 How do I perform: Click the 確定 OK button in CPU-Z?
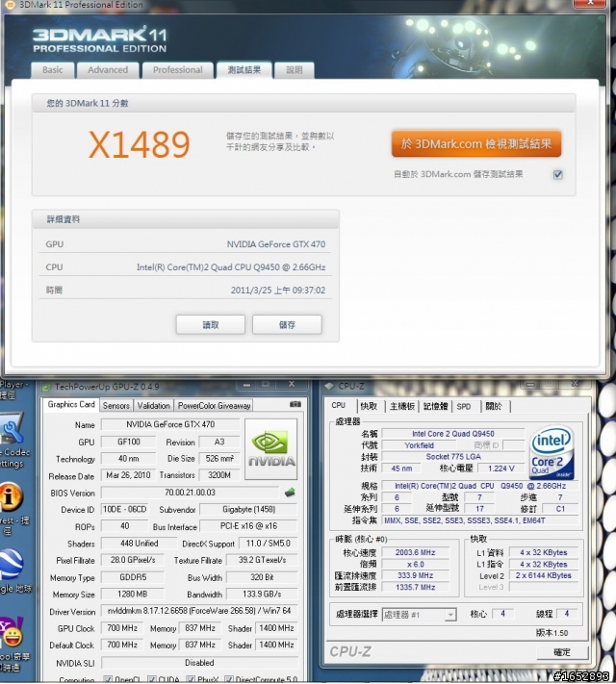tap(562, 652)
